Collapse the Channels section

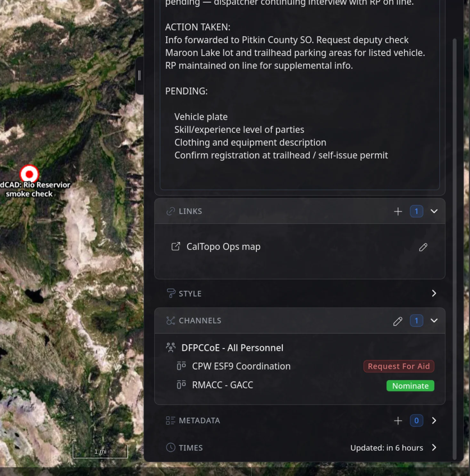click(x=434, y=321)
